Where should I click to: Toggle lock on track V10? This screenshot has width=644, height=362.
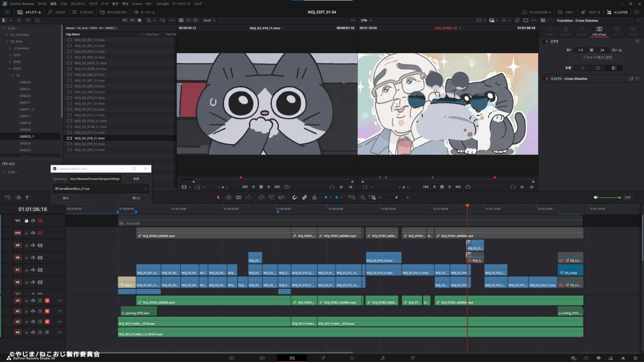pos(26,233)
